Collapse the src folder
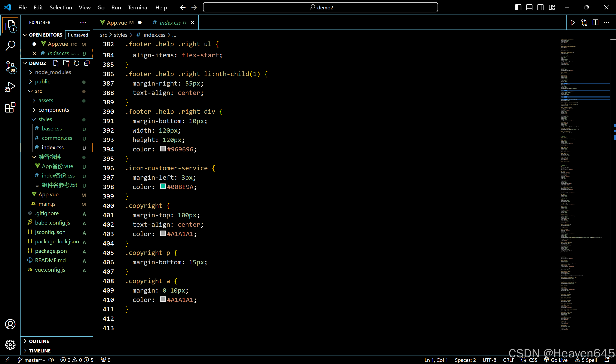This screenshot has width=616, height=364. coord(30,91)
